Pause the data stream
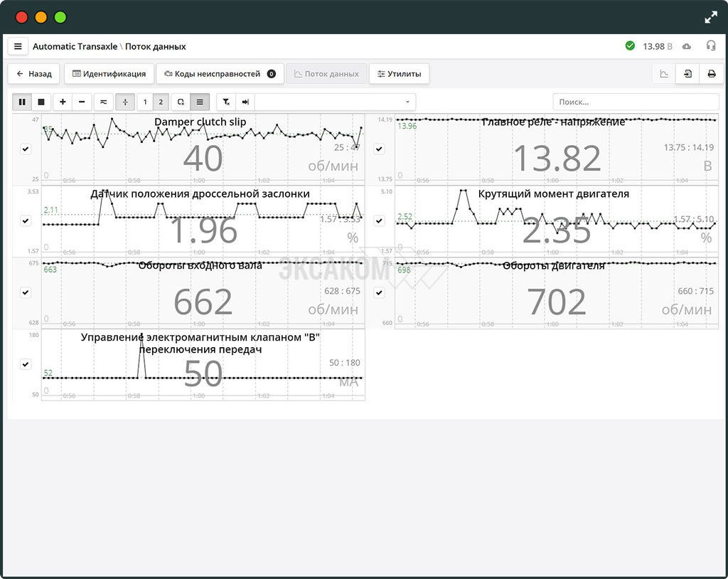 click(22, 102)
